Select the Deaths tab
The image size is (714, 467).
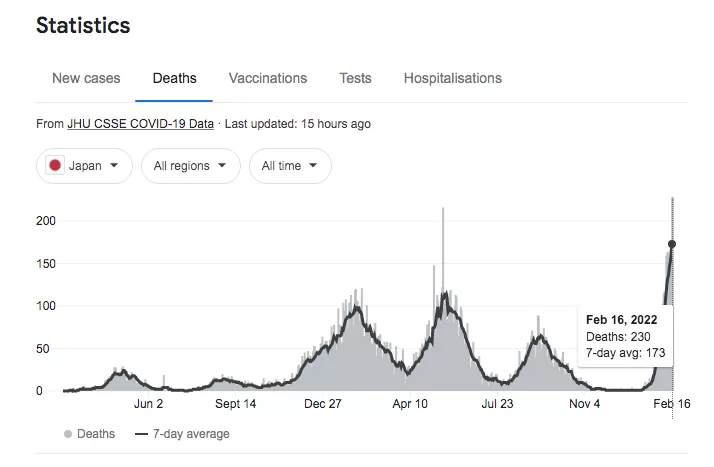coord(174,78)
